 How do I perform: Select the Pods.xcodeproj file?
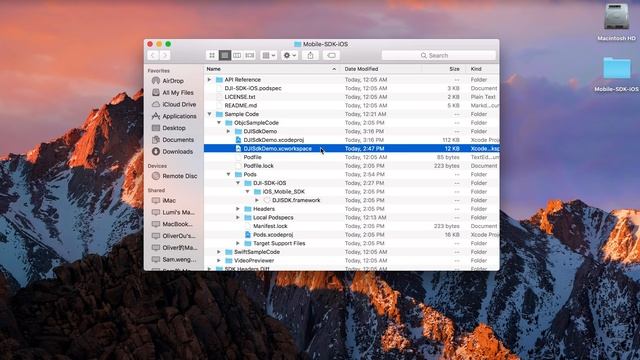click(351, 235)
